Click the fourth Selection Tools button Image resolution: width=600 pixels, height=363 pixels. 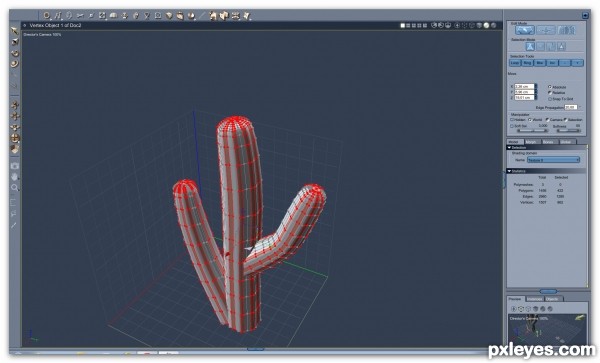[x=552, y=63]
